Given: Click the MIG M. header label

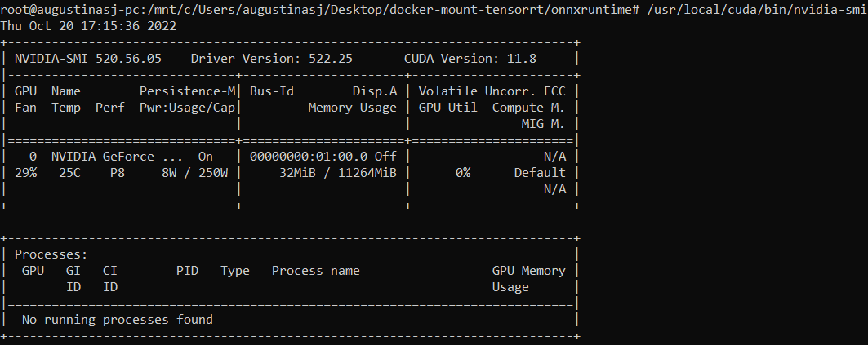Looking at the screenshot, I should [544, 124].
